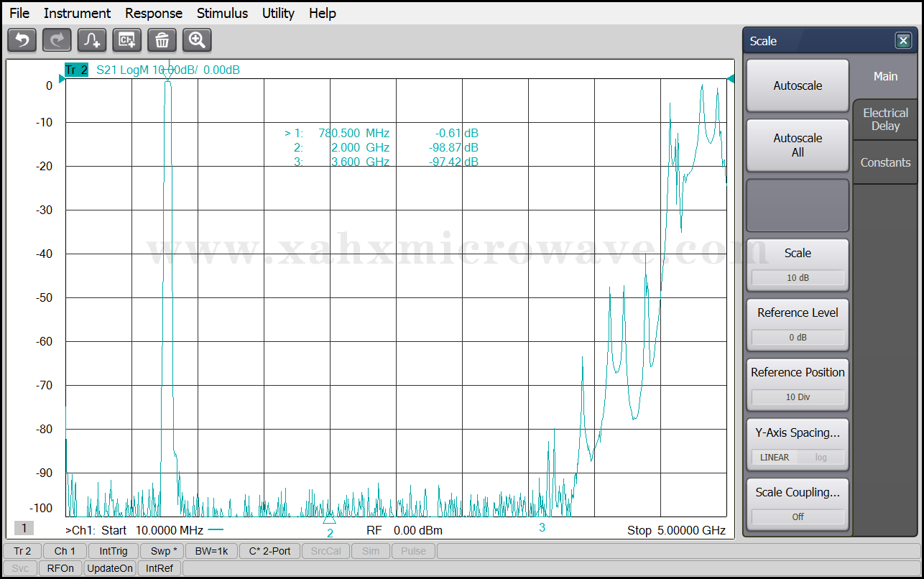
Task: Click the Swp * status bar button
Action: (162, 551)
